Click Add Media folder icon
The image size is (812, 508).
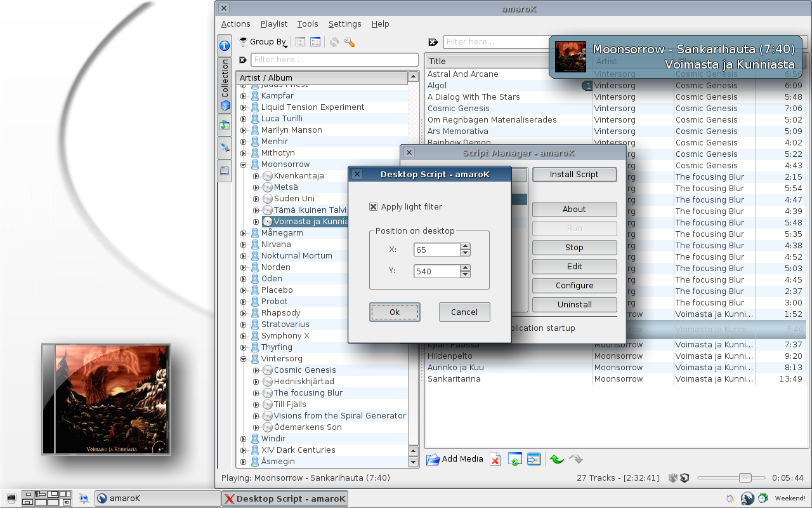click(433, 459)
